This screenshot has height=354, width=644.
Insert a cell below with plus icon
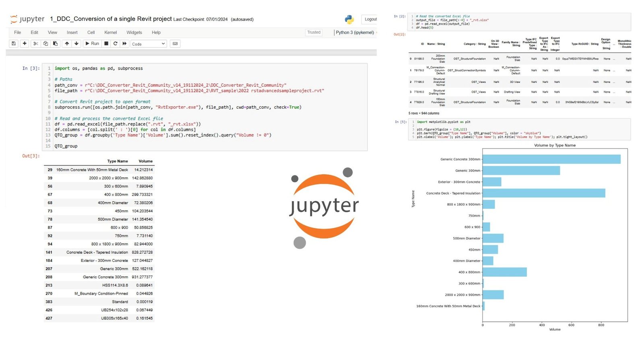pyautogui.click(x=25, y=43)
